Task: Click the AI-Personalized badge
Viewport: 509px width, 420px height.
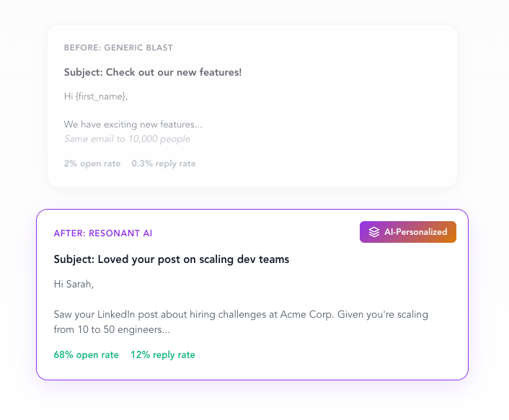Action: pyautogui.click(x=408, y=232)
